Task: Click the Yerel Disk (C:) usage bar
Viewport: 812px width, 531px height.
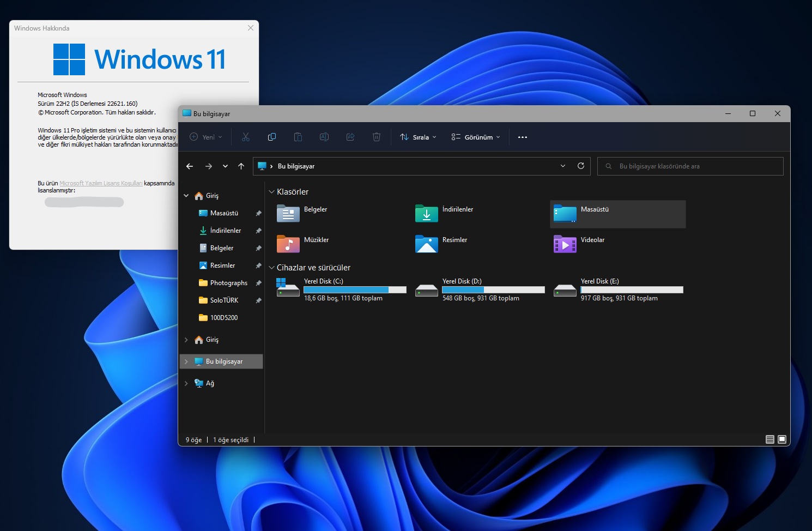Action: [x=355, y=290]
